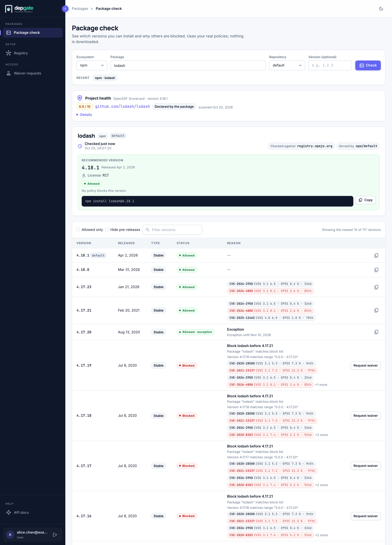This screenshot has height=545, width=392.
Task: Copy install command for version 4.18.1 row
Action: pyautogui.click(x=376, y=255)
